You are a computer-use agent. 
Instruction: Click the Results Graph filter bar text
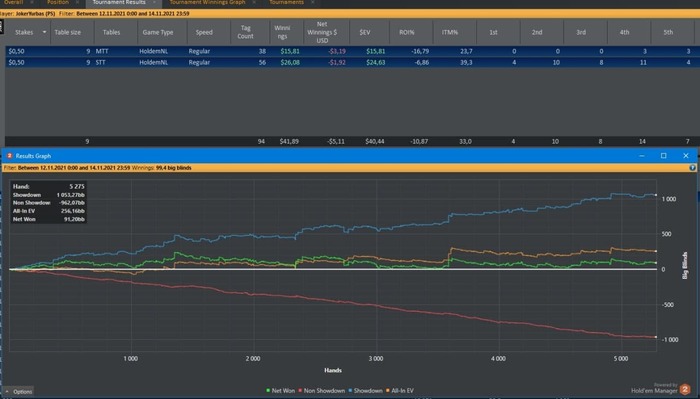pyautogui.click(x=97, y=168)
